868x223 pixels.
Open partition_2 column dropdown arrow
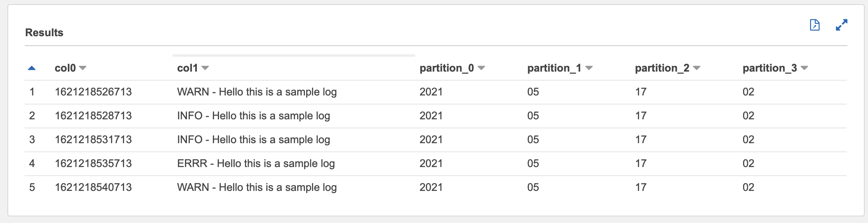click(697, 68)
